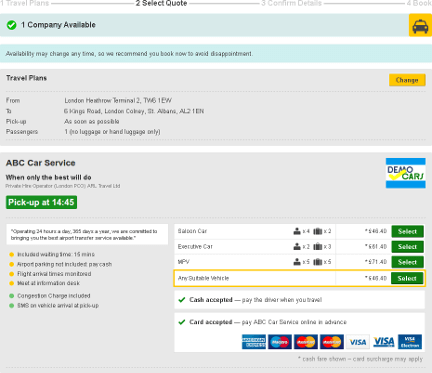This screenshot has width=432, height=373.
Task: Change the travel plans
Action: tap(407, 80)
